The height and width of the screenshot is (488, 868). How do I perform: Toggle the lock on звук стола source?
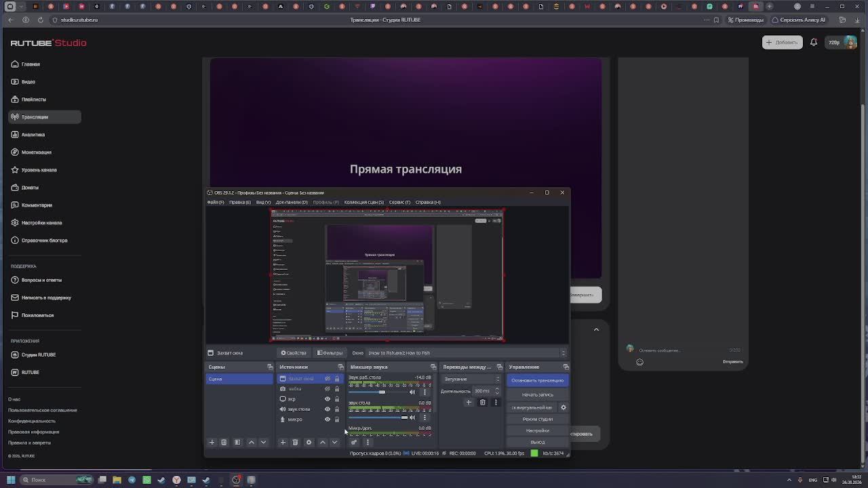point(337,409)
